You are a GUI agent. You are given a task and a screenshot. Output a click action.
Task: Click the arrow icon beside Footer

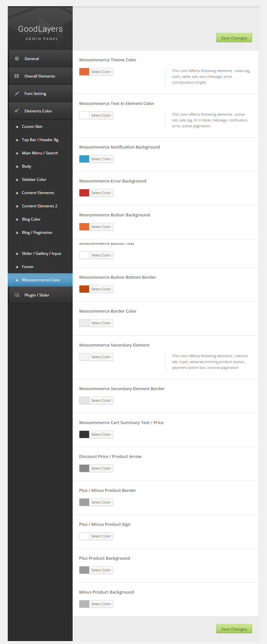tap(17, 267)
